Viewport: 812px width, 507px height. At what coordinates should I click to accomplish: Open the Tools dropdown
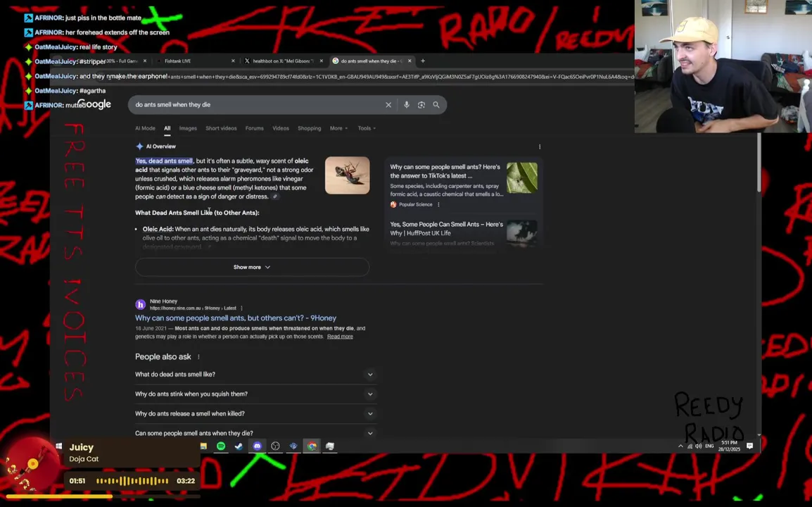[x=367, y=128]
